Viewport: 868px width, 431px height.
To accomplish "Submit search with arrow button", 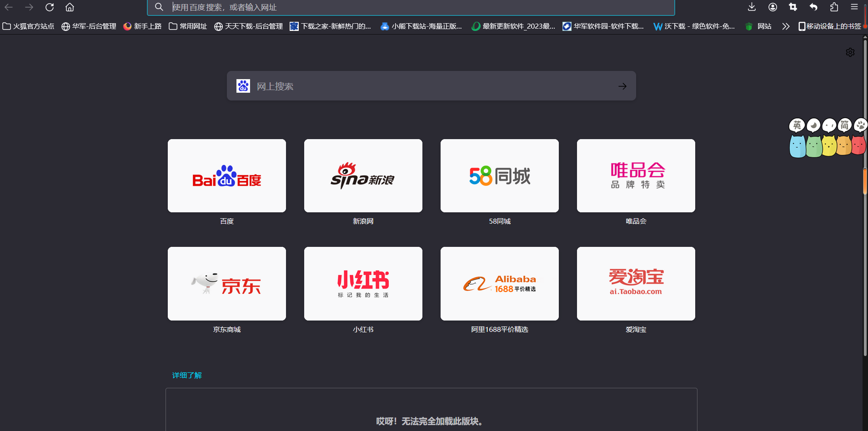I will (x=622, y=86).
